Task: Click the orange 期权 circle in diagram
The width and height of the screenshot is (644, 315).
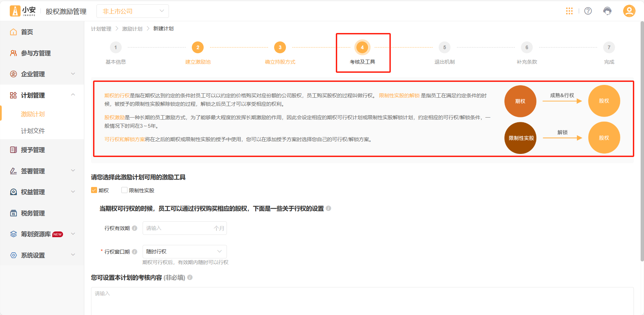Action: (520, 101)
